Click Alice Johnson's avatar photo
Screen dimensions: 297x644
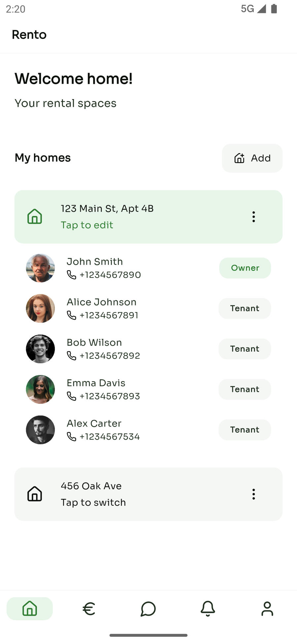pyautogui.click(x=40, y=308)
